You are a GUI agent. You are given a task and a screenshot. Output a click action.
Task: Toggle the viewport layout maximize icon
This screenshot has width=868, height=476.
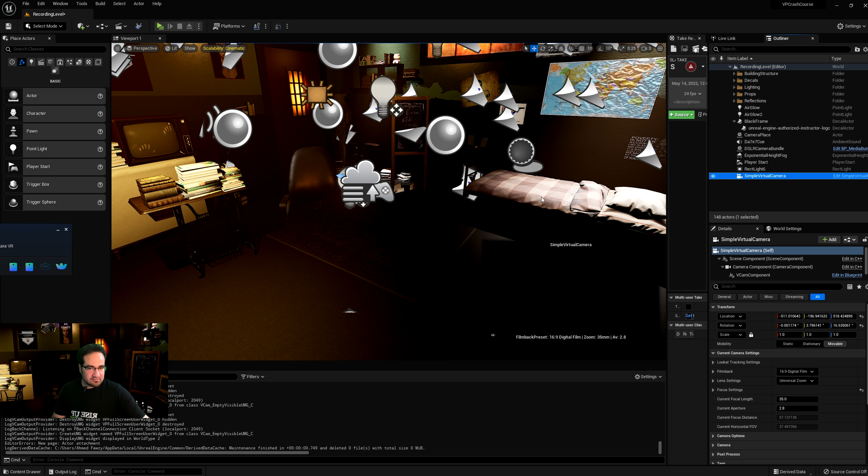(x=660, y=48)
